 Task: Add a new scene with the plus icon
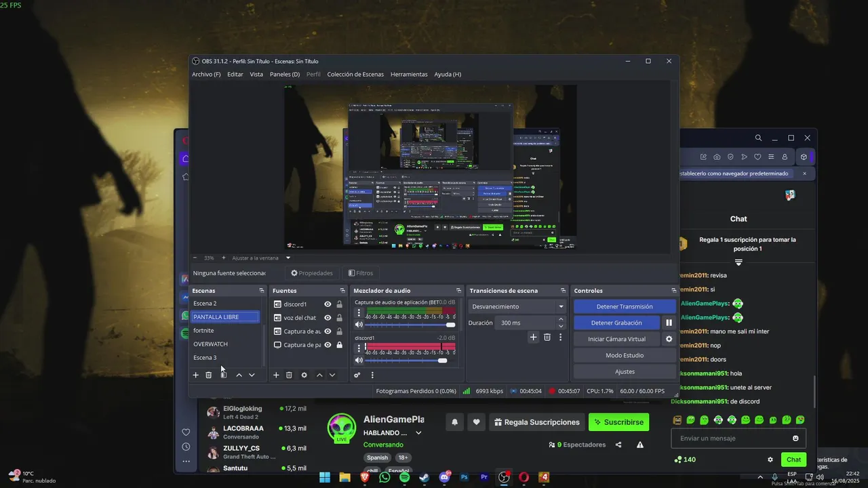196,375
